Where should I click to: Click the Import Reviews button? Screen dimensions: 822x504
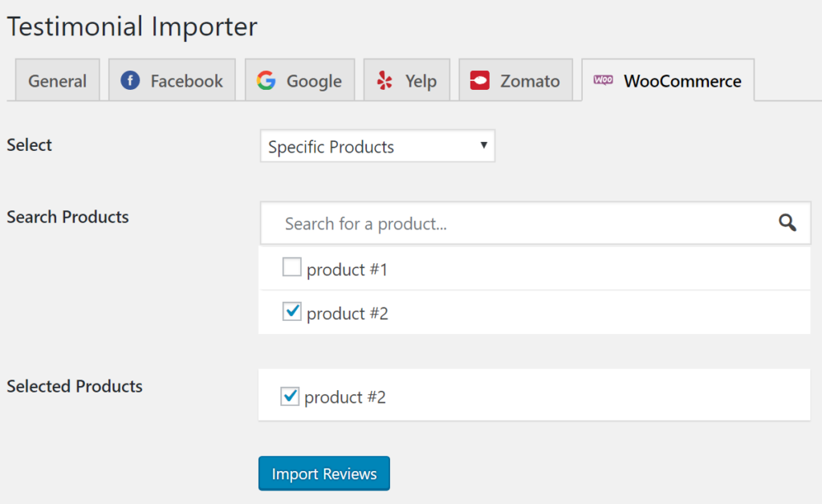[x=324, y=474]
